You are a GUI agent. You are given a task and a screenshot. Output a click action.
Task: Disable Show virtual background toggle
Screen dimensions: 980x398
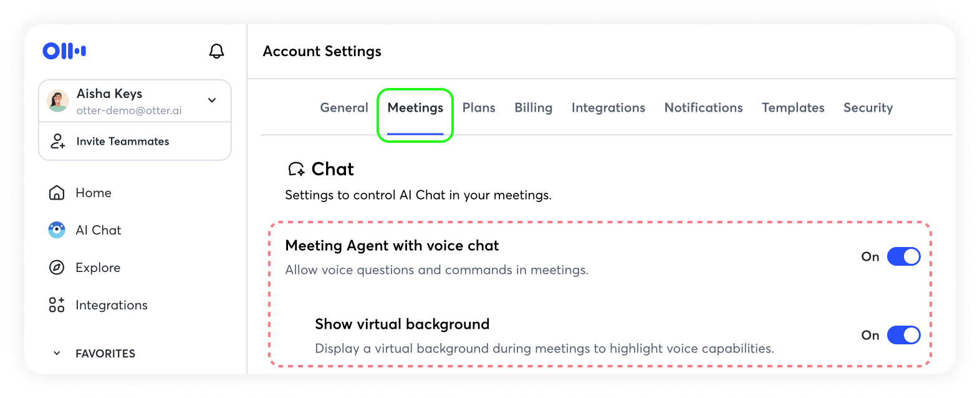[x=903, y=335]
